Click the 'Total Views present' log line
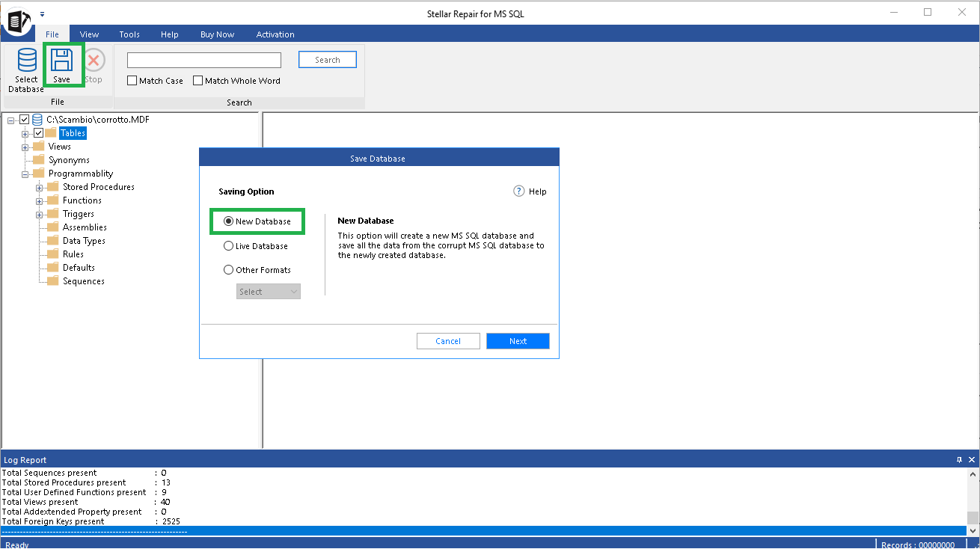Viewport: 980px width, 549px height. [86, 502]
